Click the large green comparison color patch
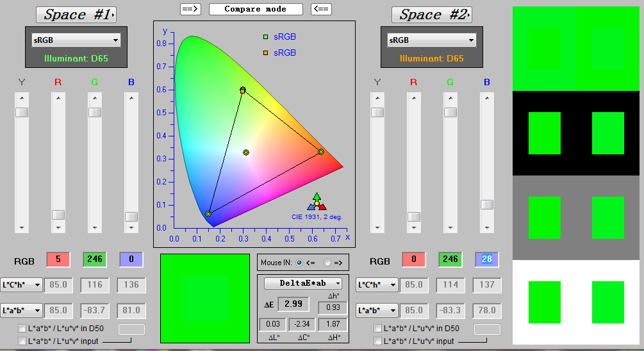This screenshot has height=351, width=644. pyautogui.click(x=205, y=298)
